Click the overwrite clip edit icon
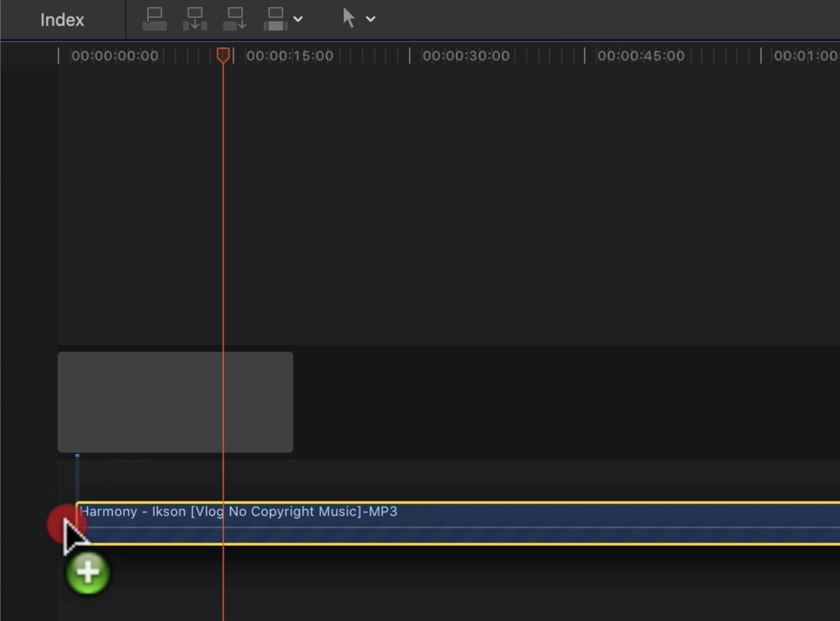The image size is (840, 621). pos(275,19)
